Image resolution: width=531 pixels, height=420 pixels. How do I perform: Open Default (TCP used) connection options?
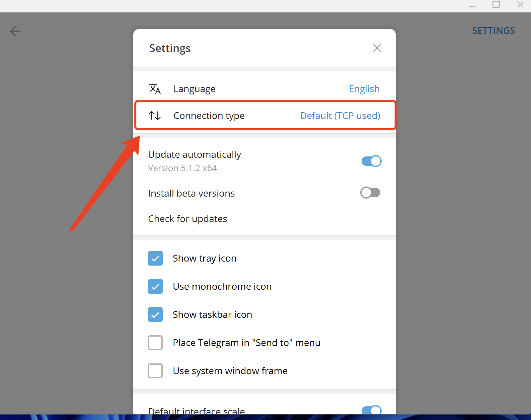340,116
